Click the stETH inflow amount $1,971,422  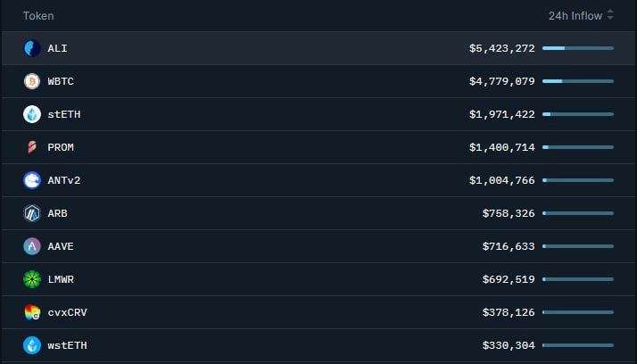(501, 114)
